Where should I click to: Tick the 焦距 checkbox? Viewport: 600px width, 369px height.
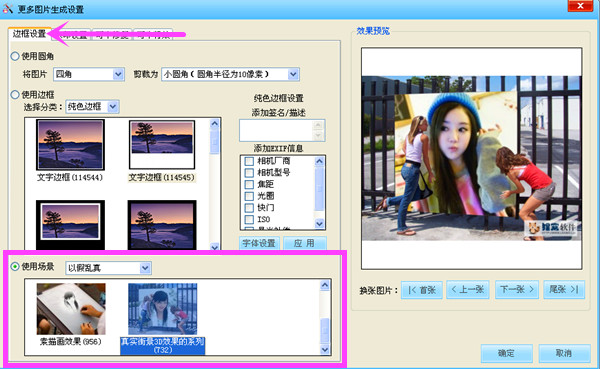pyautogui.click(x=249, y=184)
